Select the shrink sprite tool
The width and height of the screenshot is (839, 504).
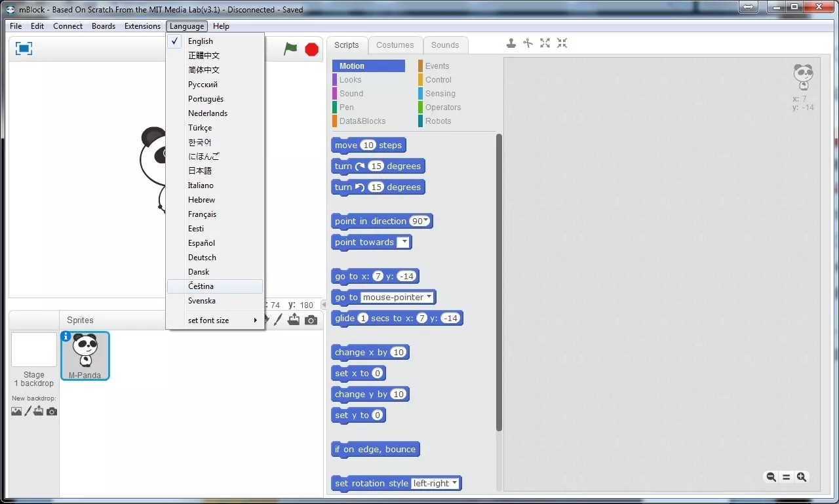point(562,43)
